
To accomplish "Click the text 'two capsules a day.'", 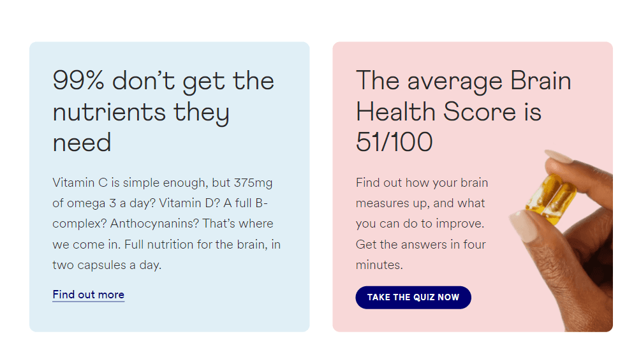I will [107, 265].
